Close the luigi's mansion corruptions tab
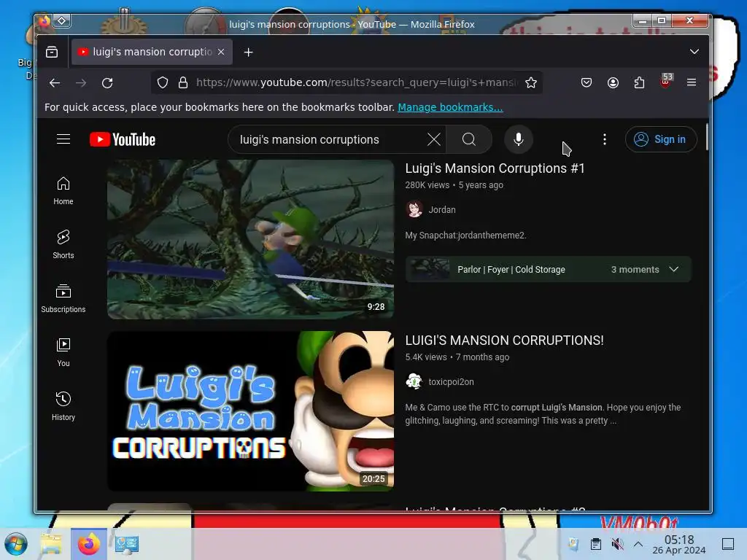This screenshot has height=560, width=747. (221, 52)
